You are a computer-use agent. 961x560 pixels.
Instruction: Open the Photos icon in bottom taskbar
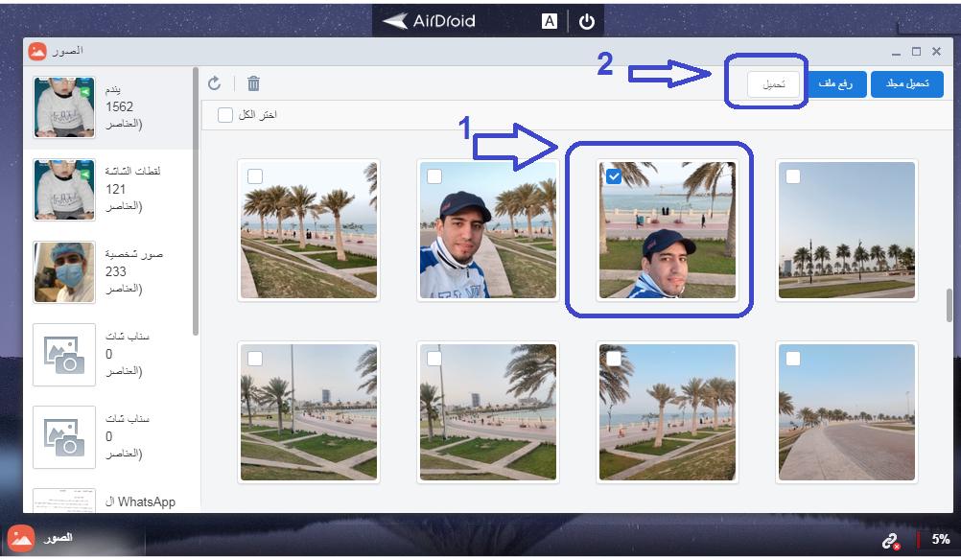pyautogui.click(x=22, y=538)
